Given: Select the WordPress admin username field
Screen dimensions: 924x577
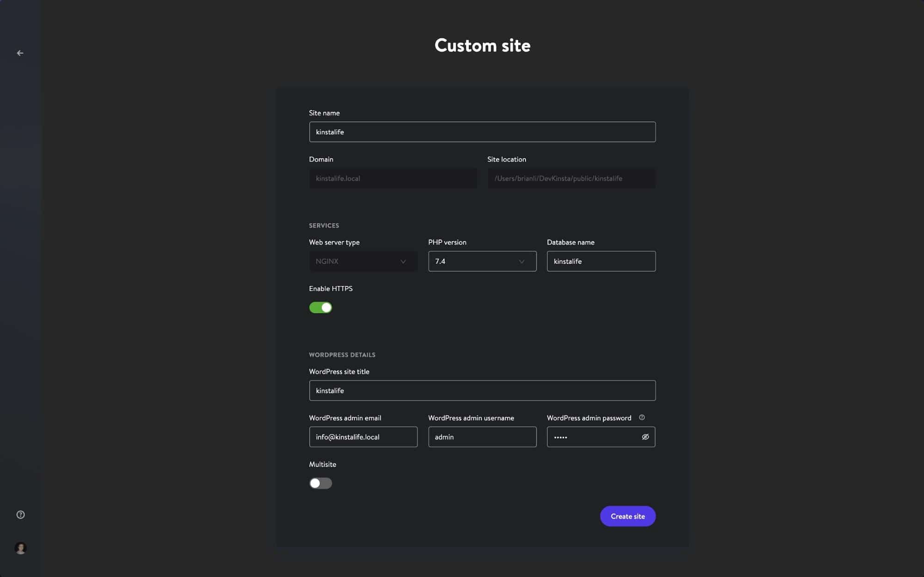Looking at the screenshot, I should coord(482,437).
